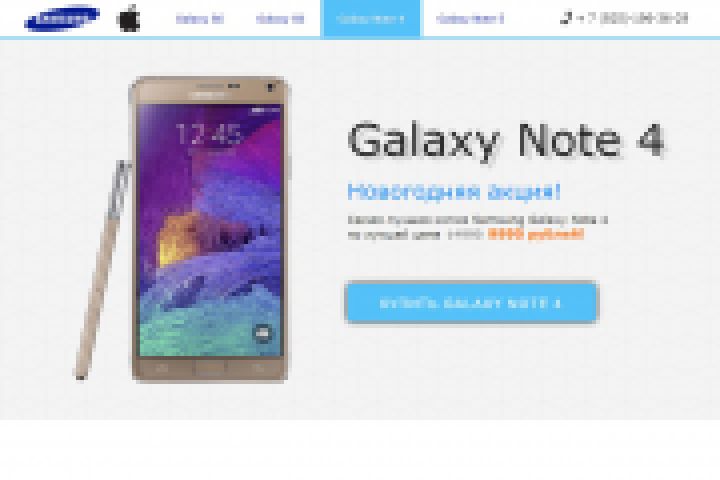Click the Samsung wordmark on the phone bezel

click(209, 95)
